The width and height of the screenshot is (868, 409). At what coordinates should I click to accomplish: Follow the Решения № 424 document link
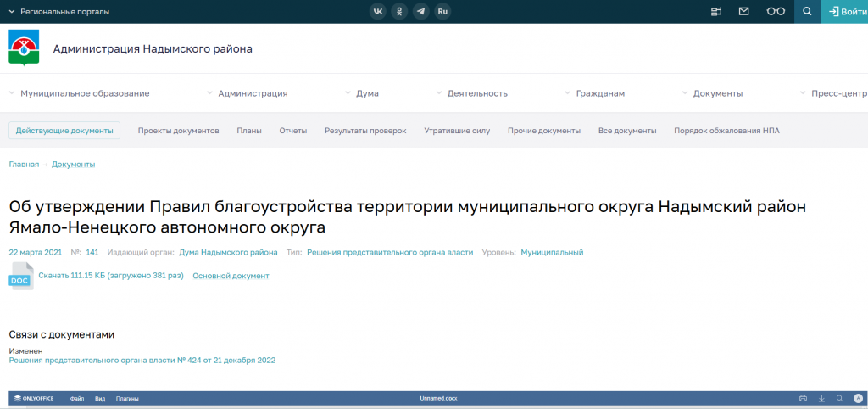[x=142, y=360]
